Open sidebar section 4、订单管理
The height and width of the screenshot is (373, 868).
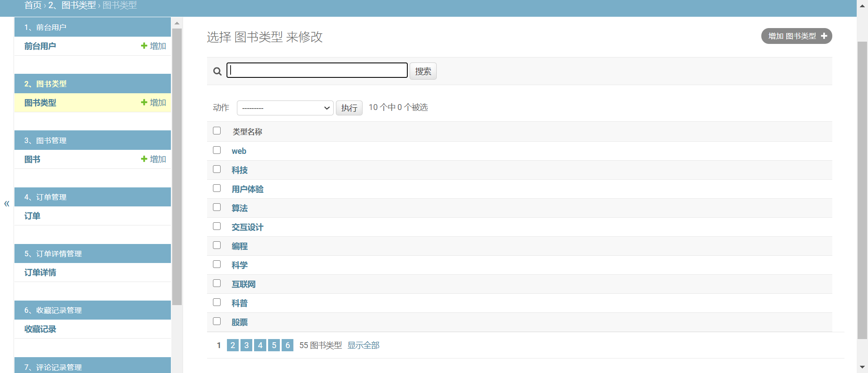coord(45,197)
